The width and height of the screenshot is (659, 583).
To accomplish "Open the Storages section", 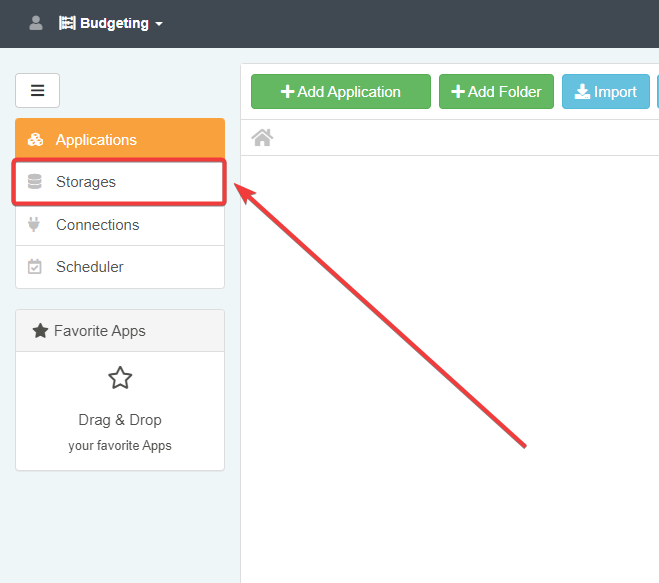I will pos(86,182).
